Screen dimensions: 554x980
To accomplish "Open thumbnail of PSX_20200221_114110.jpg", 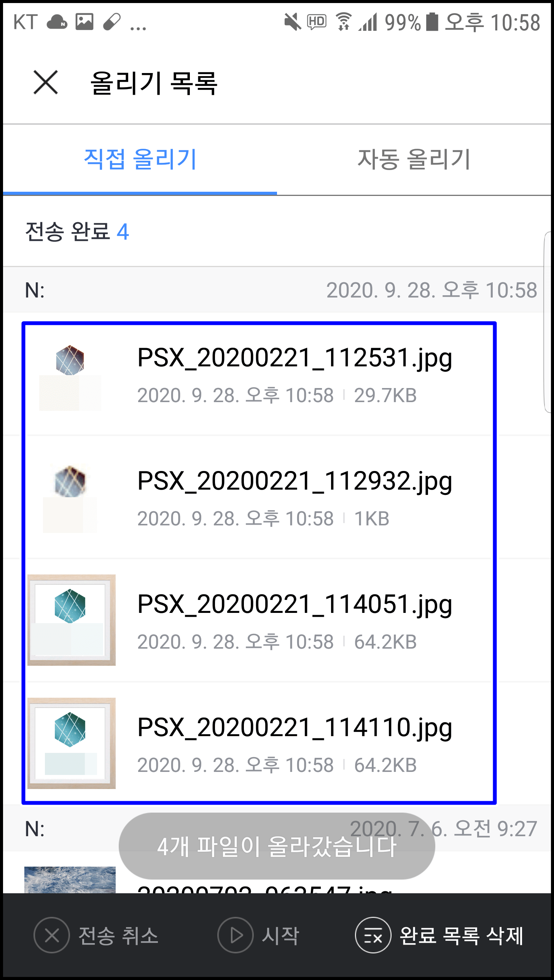I will pyautogui.click(x=72, y=743).
